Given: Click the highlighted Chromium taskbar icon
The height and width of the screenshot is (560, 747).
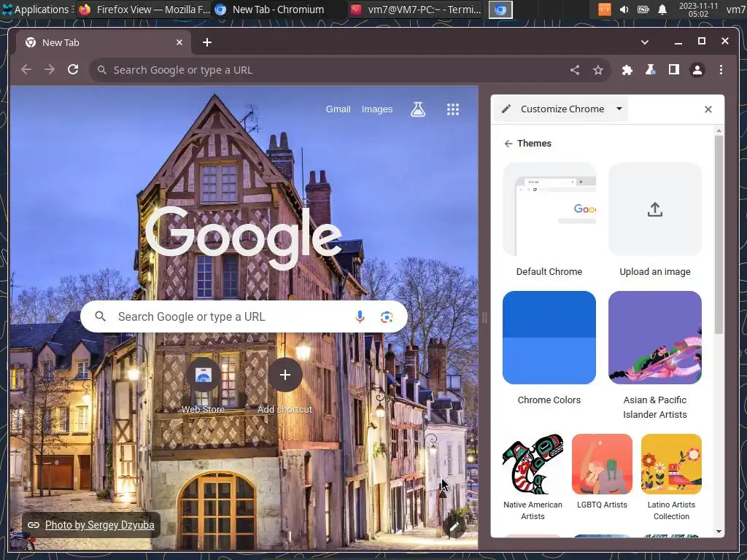Looking at the screenshot, I should [500, 9].
